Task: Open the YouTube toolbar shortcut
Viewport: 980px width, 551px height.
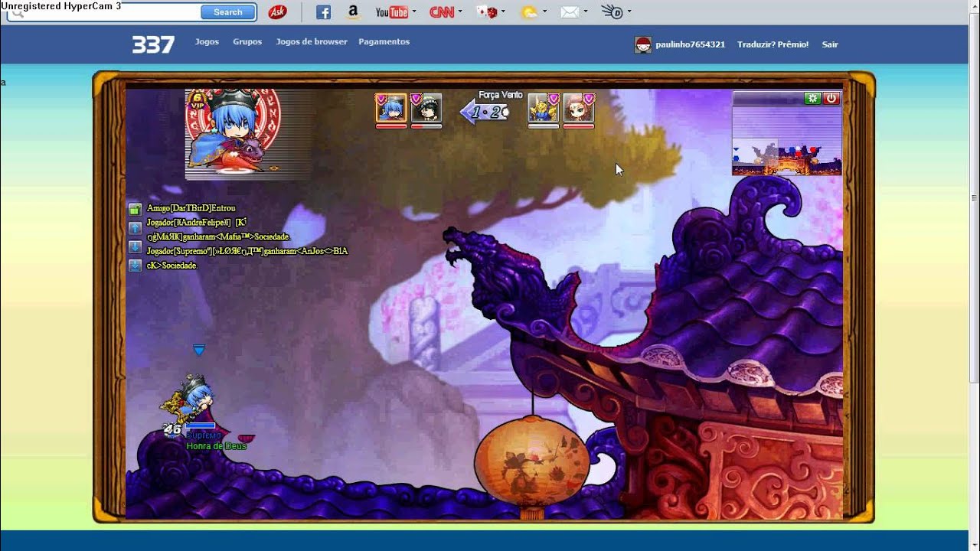Action: pos(391,12)
